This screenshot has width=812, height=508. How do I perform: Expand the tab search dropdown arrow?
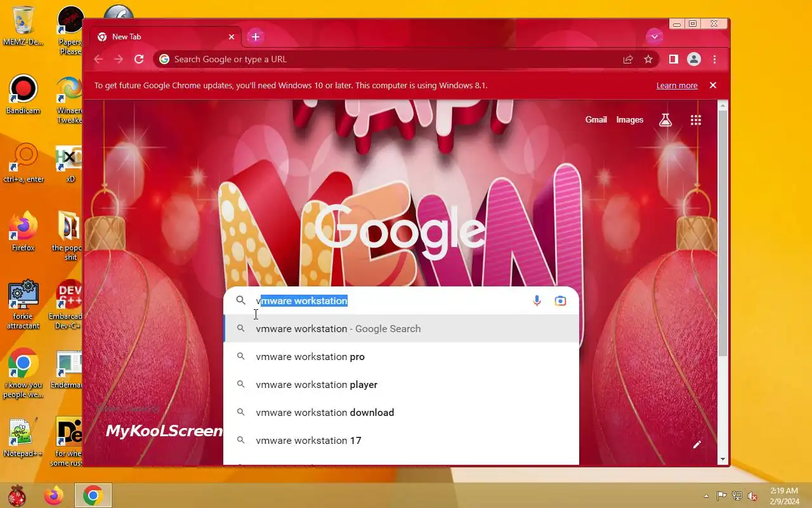point(654,36)
